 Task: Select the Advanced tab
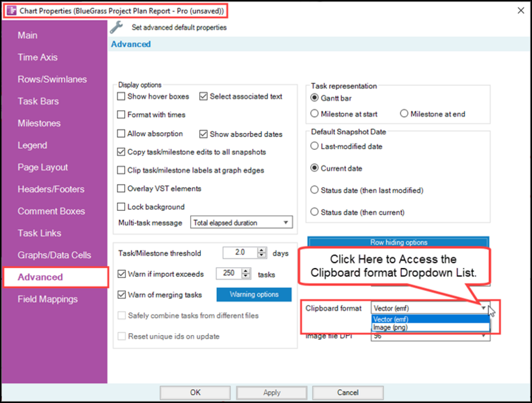click(x=56, y=277)
